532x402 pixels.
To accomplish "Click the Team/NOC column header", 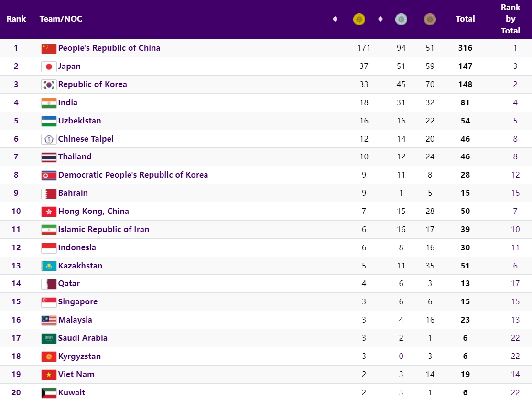I will click(61, 19).
